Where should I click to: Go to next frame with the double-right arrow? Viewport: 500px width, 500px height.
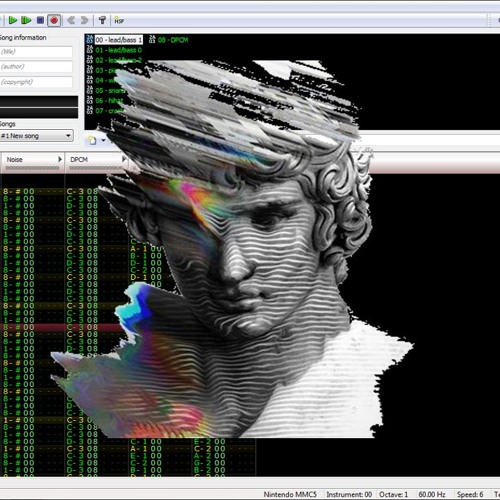[x=84, y=21]
